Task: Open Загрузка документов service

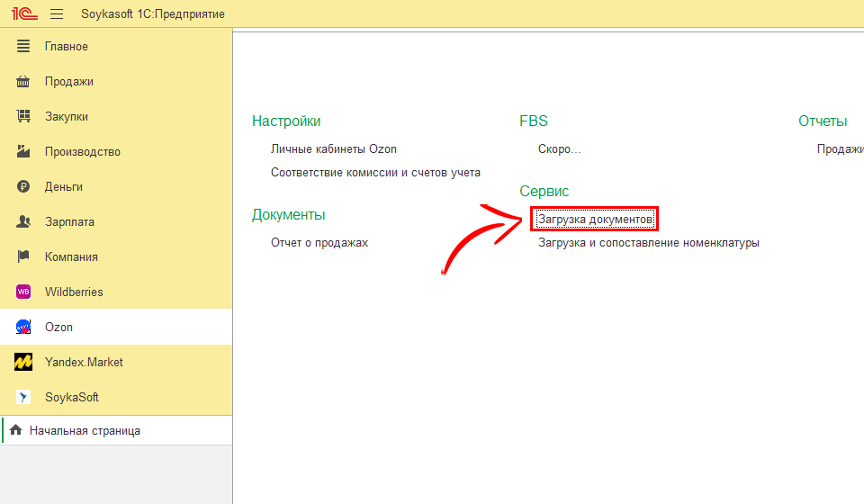Action: (x=595, y=220)
